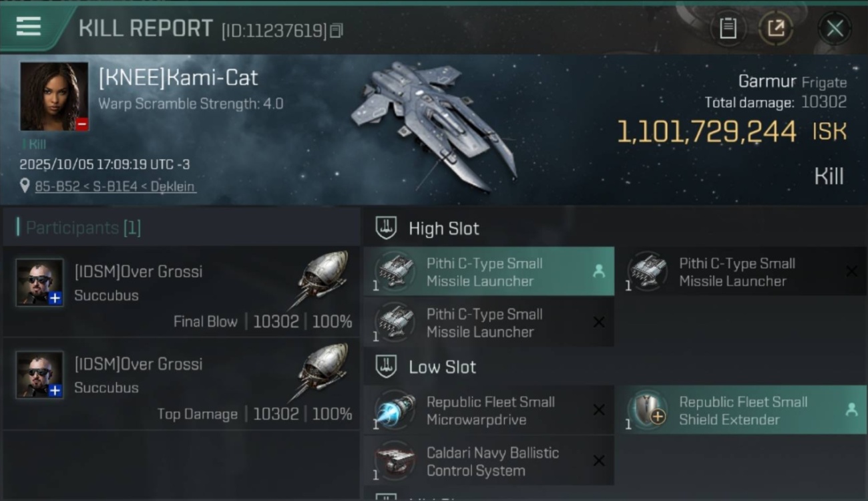Select Over Grossi Top Damage entry
The image size is (868, 501).
click(x=182, y=384)
